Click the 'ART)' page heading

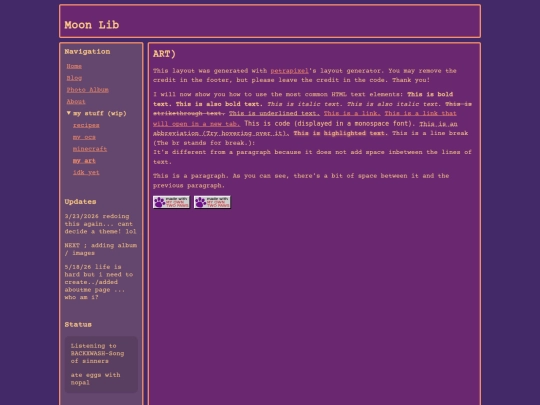[164, 54]
